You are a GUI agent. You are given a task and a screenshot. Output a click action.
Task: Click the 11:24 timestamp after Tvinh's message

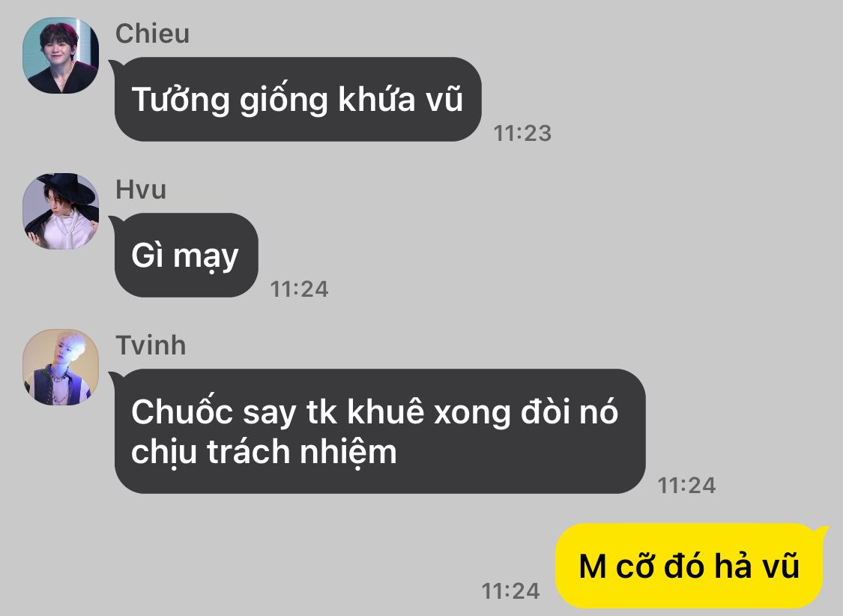pos(686,486)
